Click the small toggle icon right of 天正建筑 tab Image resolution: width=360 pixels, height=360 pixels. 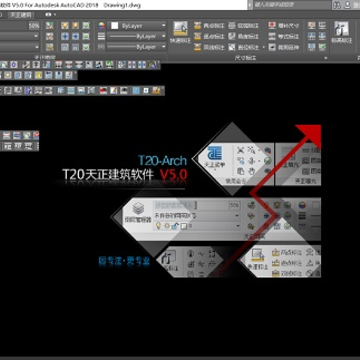(x=50, y=15)
